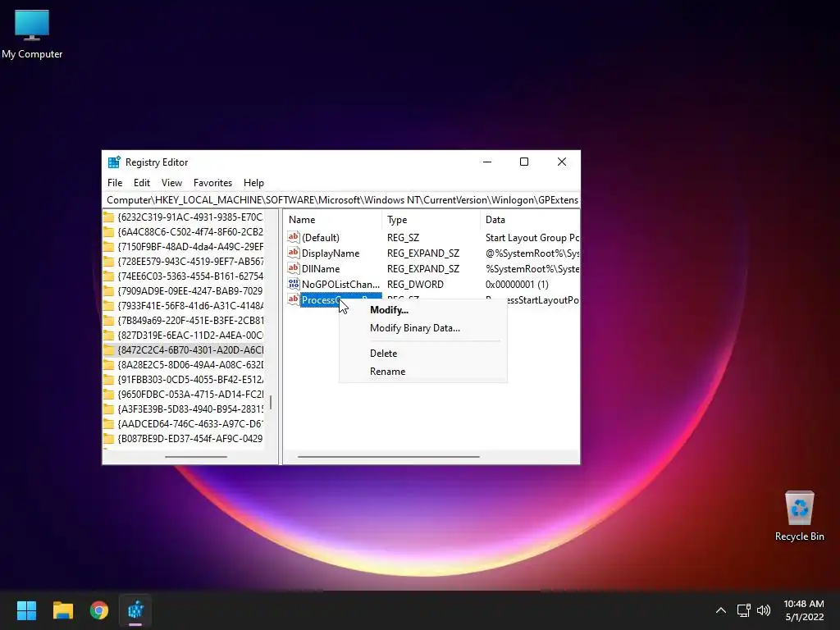The image size is (840, 630).
Task: Open the Favorites menu
Action: 212,183
